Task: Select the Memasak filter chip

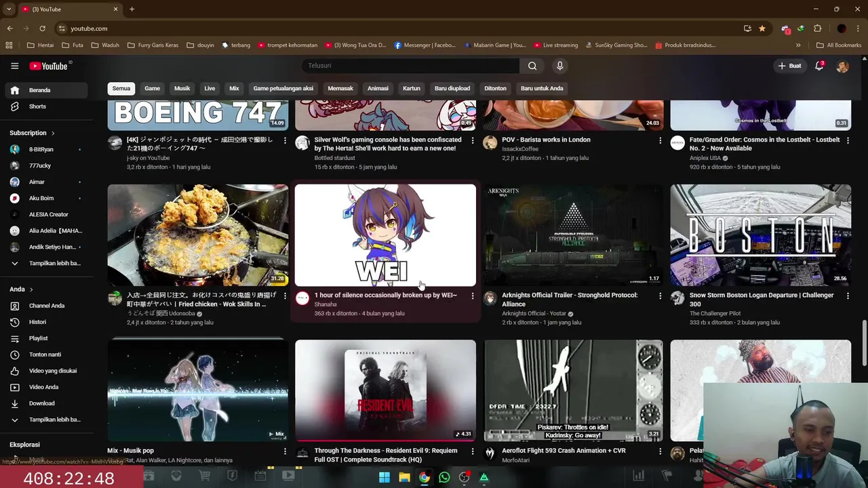Action: click(x=340, y=88)
